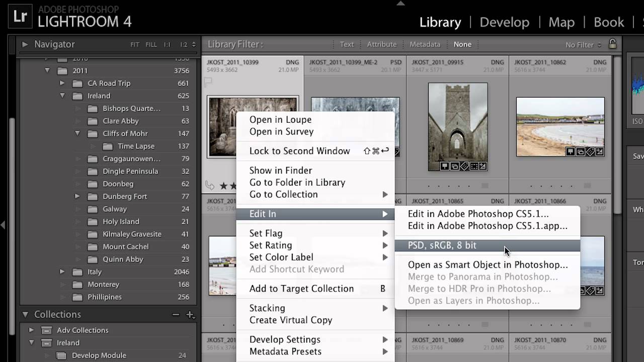Choose PSD, sRGB, 8 bit from submenu
The width and height of the screenshot is (644, 362).
[x=442, y=245]
